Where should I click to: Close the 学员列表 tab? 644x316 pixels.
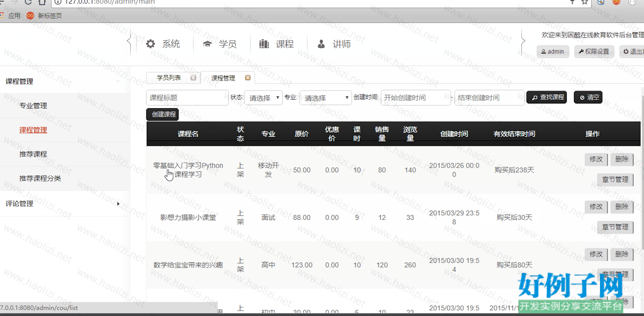point(193,78)
